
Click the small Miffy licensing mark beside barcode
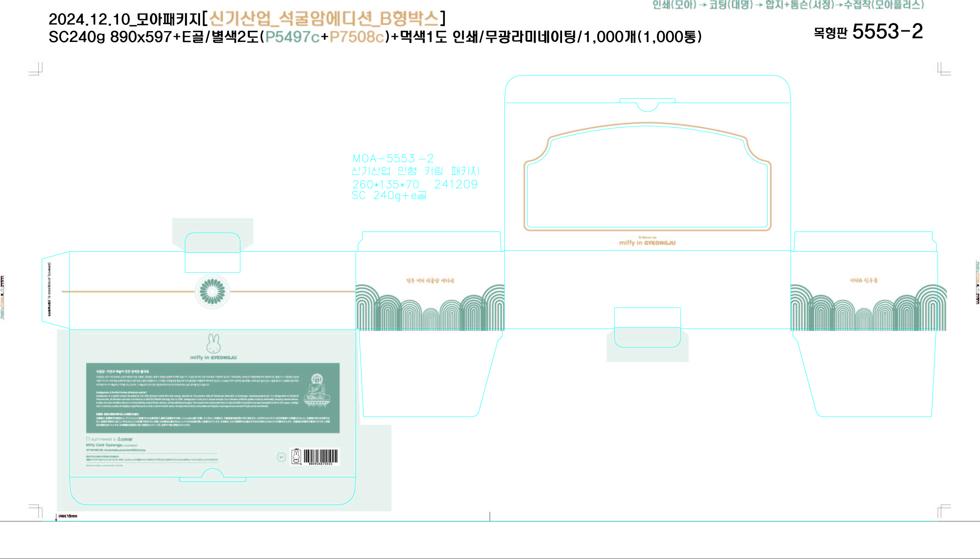tap(296, 456)
